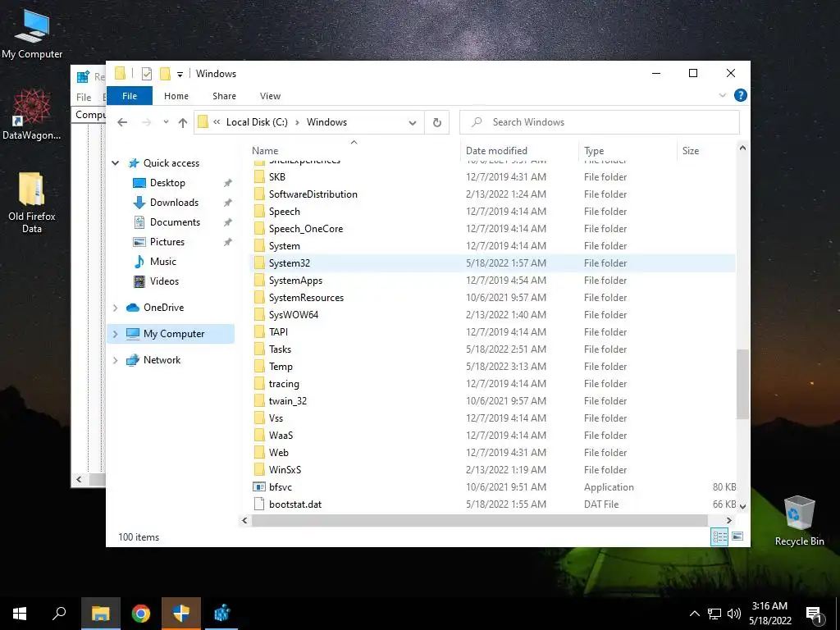
Task: Open the Action Center notifications icon
Action: point(814,614)
